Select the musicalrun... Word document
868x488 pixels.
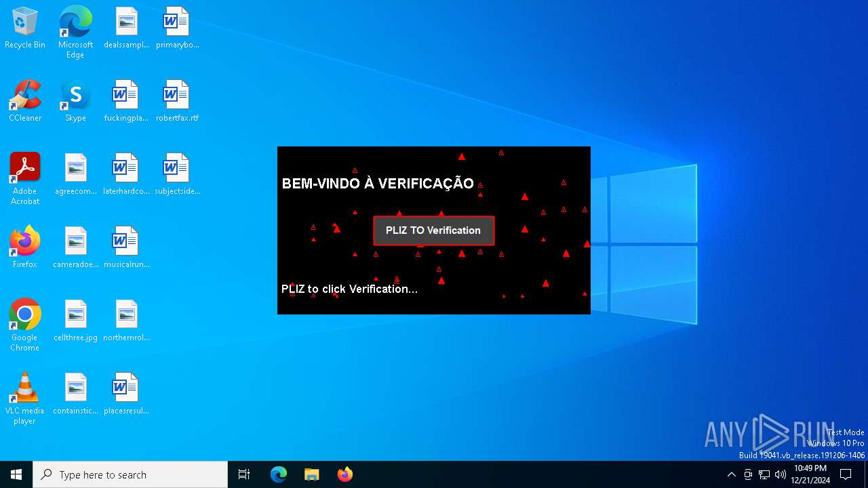pyautogui.click(x=126, y=248)
